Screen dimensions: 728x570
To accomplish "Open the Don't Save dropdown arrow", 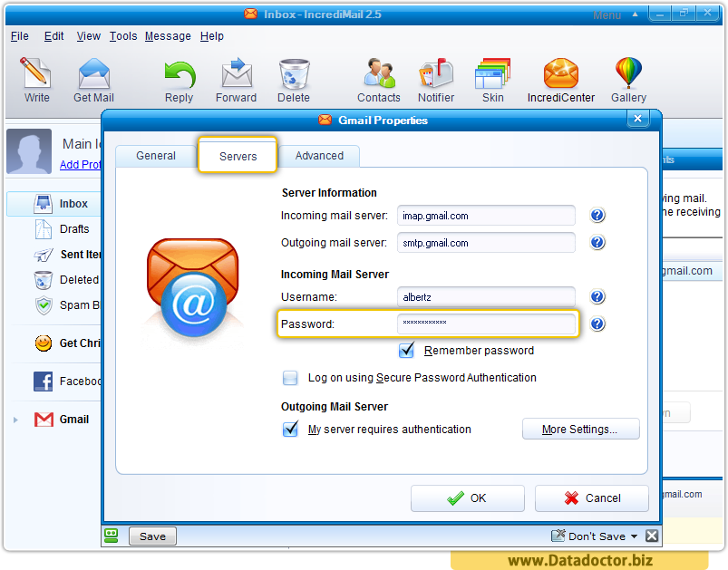I will tap(635, 536).
